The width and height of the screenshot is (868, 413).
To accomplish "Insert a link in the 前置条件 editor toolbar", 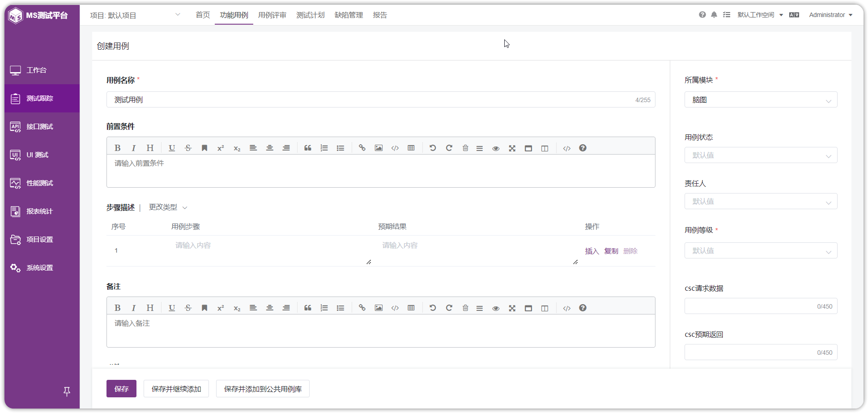I will point(362,148).
